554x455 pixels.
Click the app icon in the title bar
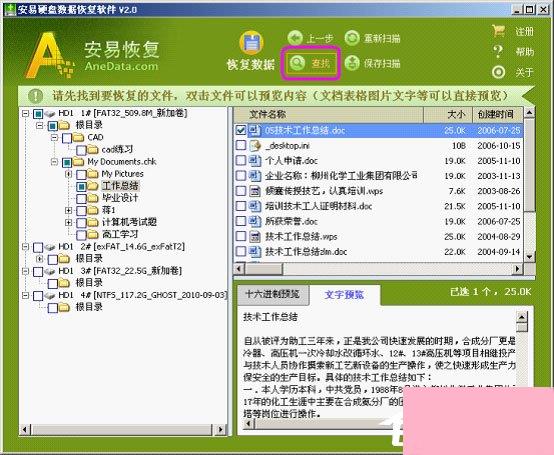click(x=10, y=9)
